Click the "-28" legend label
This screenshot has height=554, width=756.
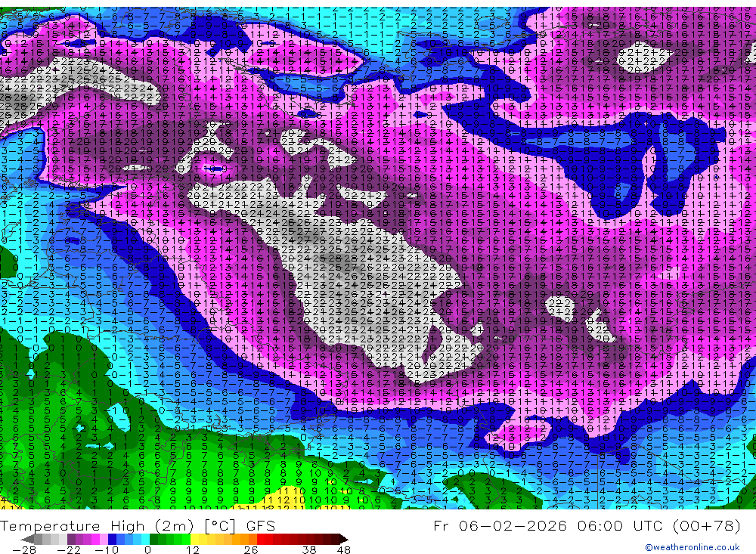tap(24, 550)
